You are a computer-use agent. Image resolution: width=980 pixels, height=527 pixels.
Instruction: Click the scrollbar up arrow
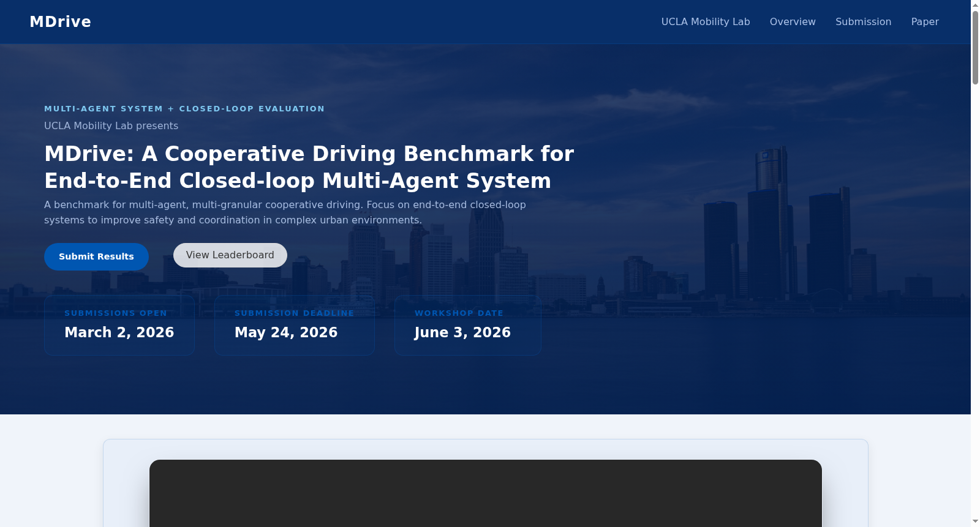tap(975, 4)
